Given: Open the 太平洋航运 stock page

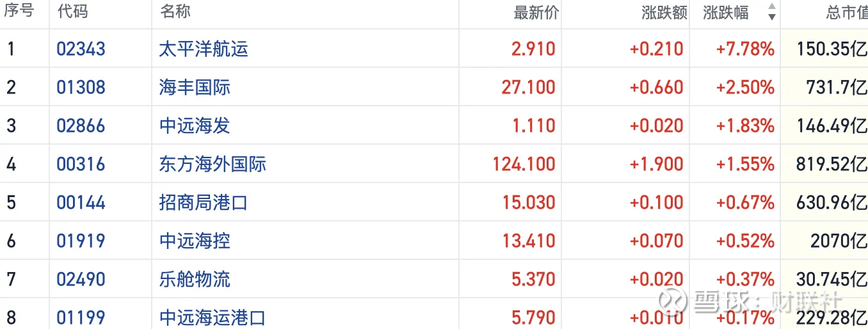Looking at the screenshot, I should (203, 49).
